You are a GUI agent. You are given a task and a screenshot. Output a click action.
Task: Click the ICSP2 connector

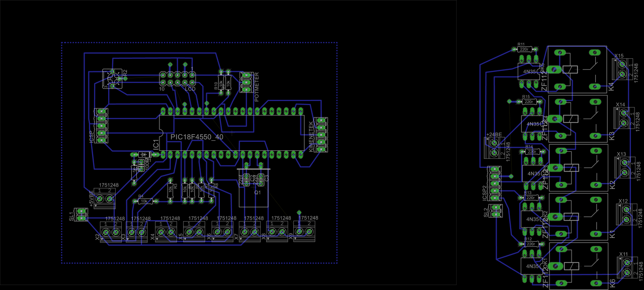494,183
